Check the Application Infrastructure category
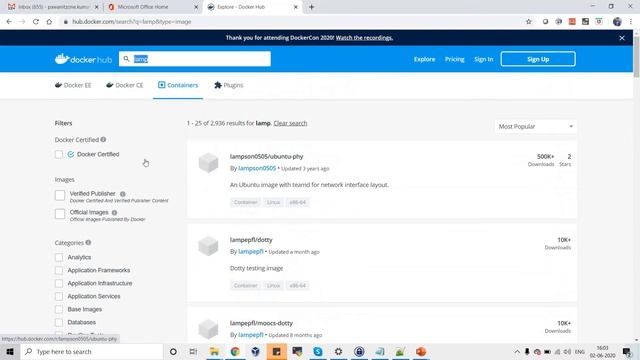The height and width of the screenshot is (360, 640). [x=59, y=283]
